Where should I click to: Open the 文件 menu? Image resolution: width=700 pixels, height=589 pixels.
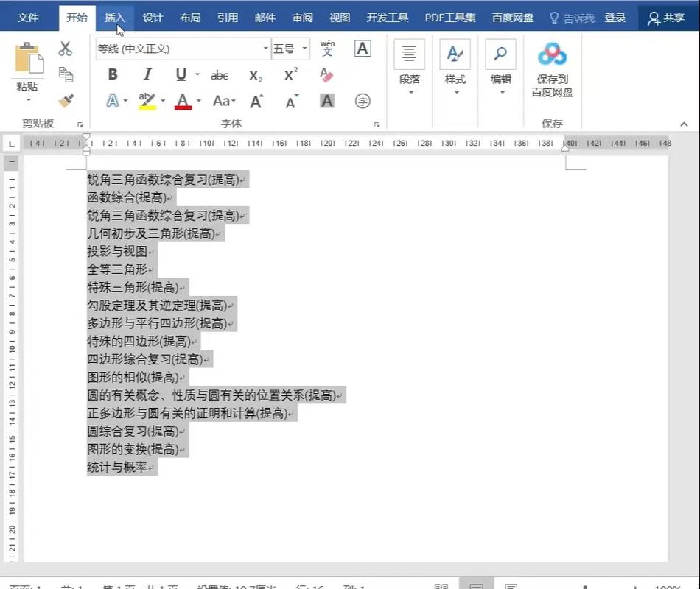[x=29, y=18]
